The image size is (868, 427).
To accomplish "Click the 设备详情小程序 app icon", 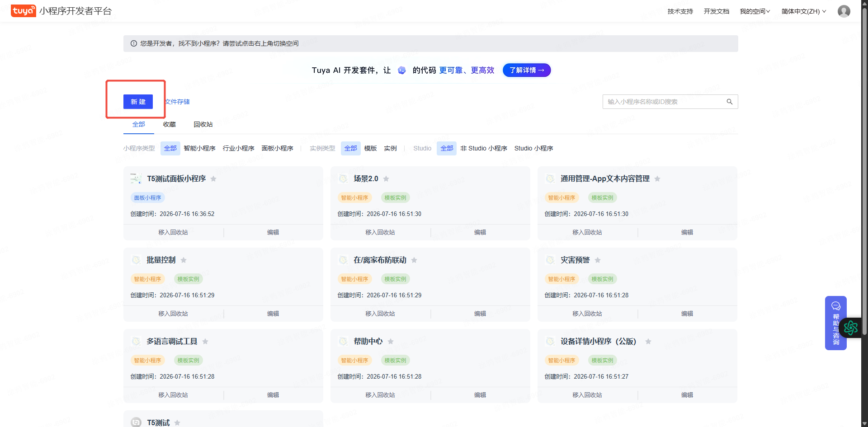I will (x=550, y=341).
